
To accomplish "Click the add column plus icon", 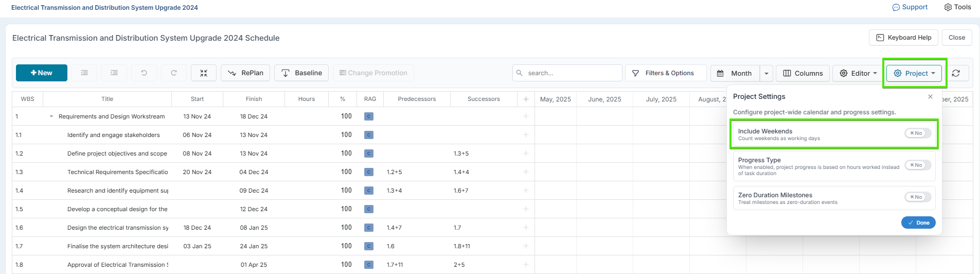I will [x=526, y=99].
